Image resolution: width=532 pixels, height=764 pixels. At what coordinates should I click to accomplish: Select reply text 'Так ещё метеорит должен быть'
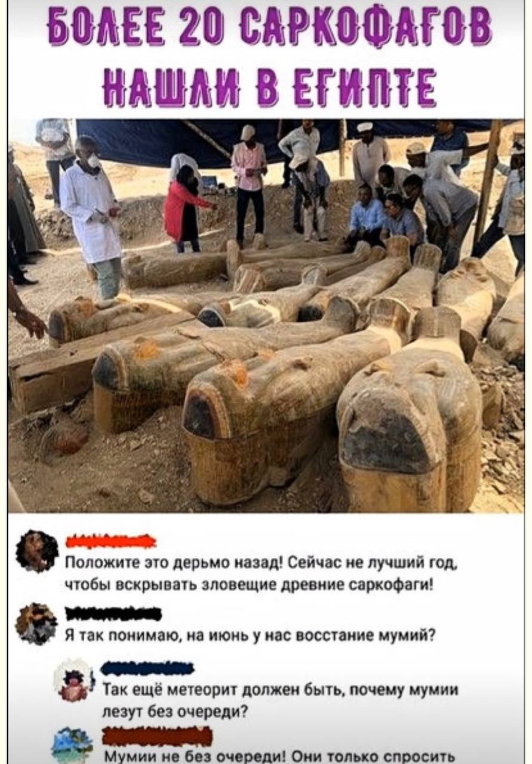tap(280, 700)
